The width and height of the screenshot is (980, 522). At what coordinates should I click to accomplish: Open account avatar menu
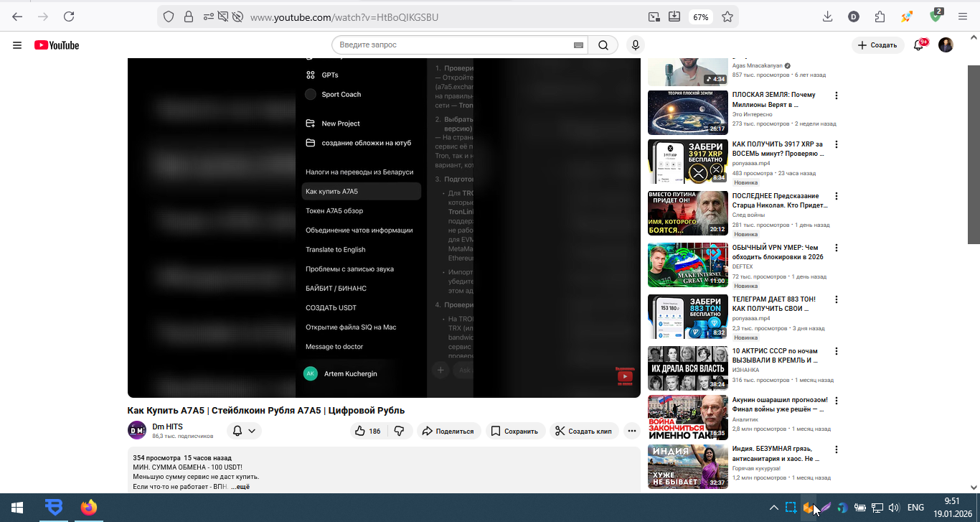click(946, 45)
